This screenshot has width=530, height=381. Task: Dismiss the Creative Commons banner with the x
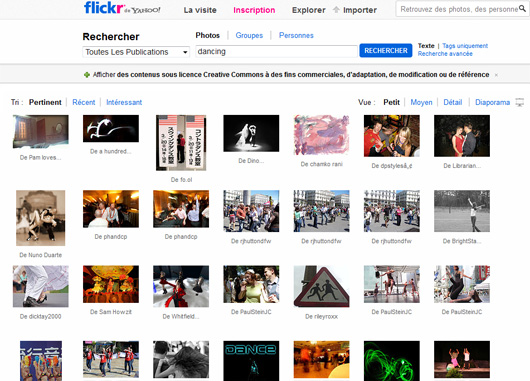pos(496,75)
